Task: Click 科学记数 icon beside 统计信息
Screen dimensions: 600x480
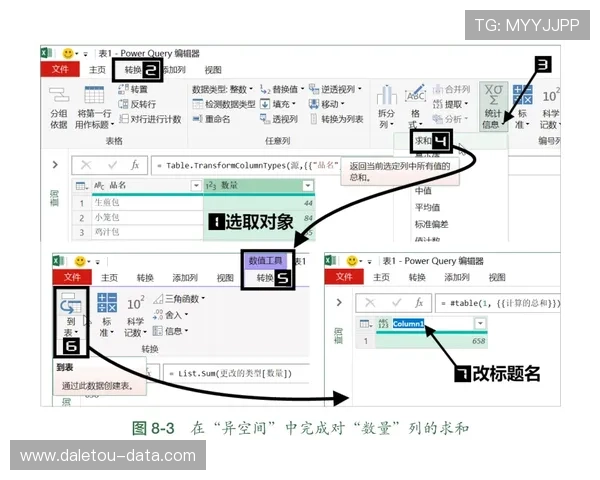Action: click(551, 96)
